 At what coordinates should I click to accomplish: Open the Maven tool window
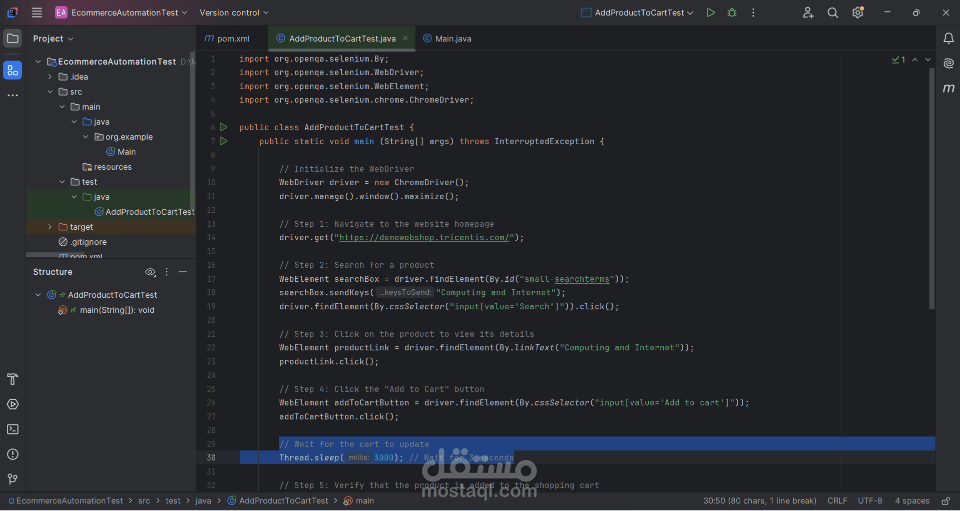[x=948, y=88]
